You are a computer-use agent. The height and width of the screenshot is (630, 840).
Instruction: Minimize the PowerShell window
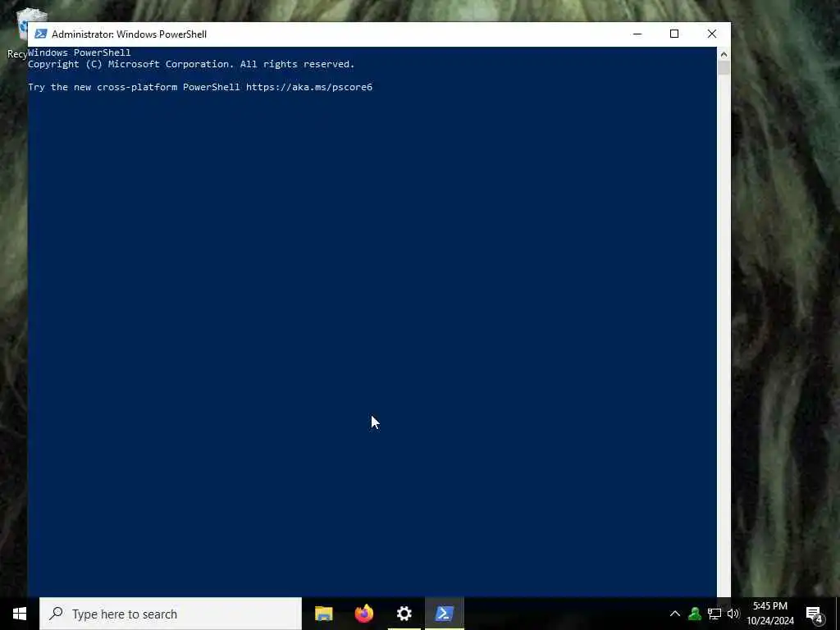(x=637, y=34)
